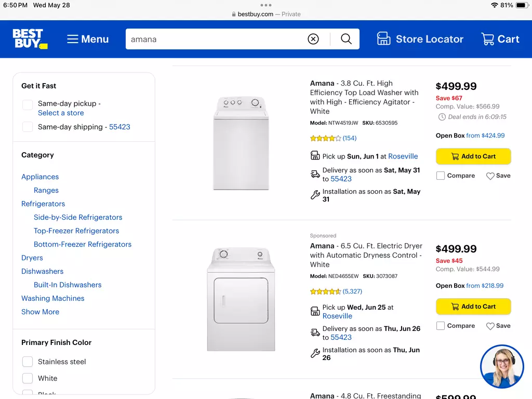Image resolution: width=532 pixels, height=399 pixels.
Task: Save the Amana dryer with heart icon
Action: 498,326
